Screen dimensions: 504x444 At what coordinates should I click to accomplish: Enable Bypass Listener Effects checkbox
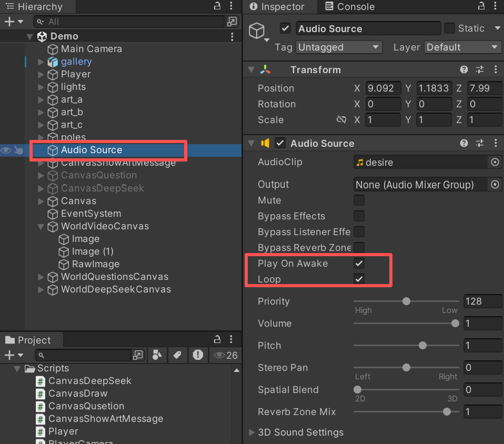(359, 231)
